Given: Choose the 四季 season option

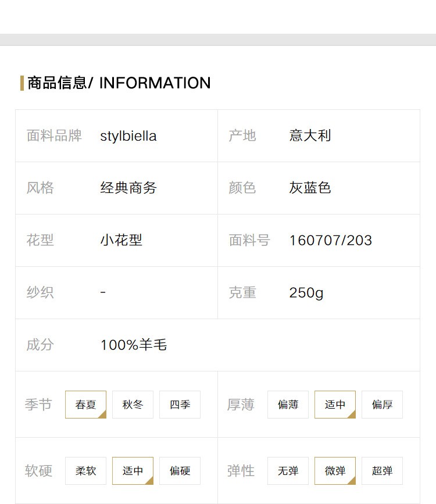Looking at the screenshot, I should pyautogui.click(x=180, y=405).
